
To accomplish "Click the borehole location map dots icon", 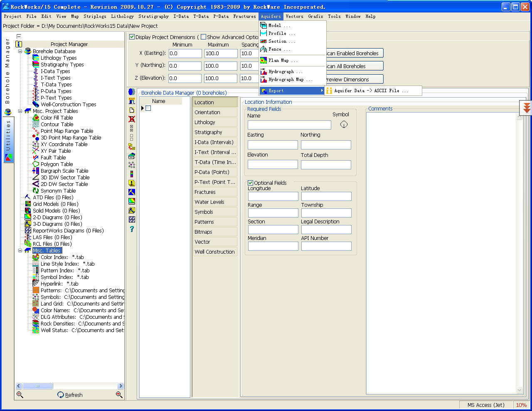I will (x=132, y=165).
